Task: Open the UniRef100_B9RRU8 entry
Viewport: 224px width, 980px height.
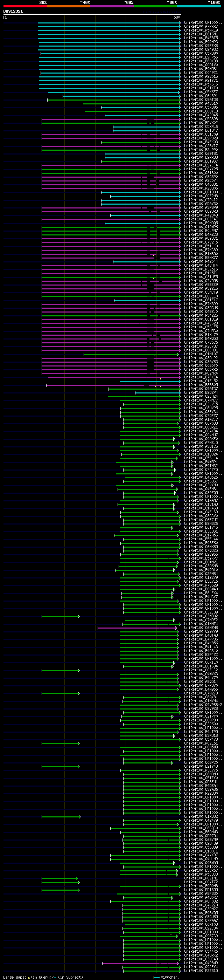Action: 201,158
